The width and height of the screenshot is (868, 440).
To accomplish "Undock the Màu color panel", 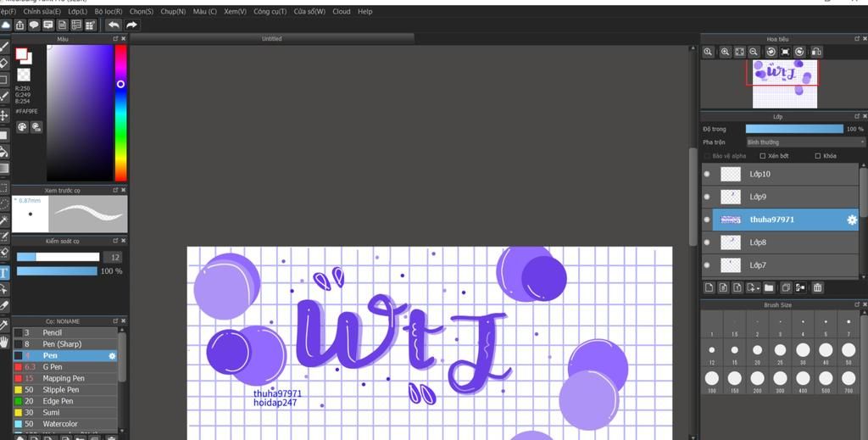I will (x=115, y=39).
